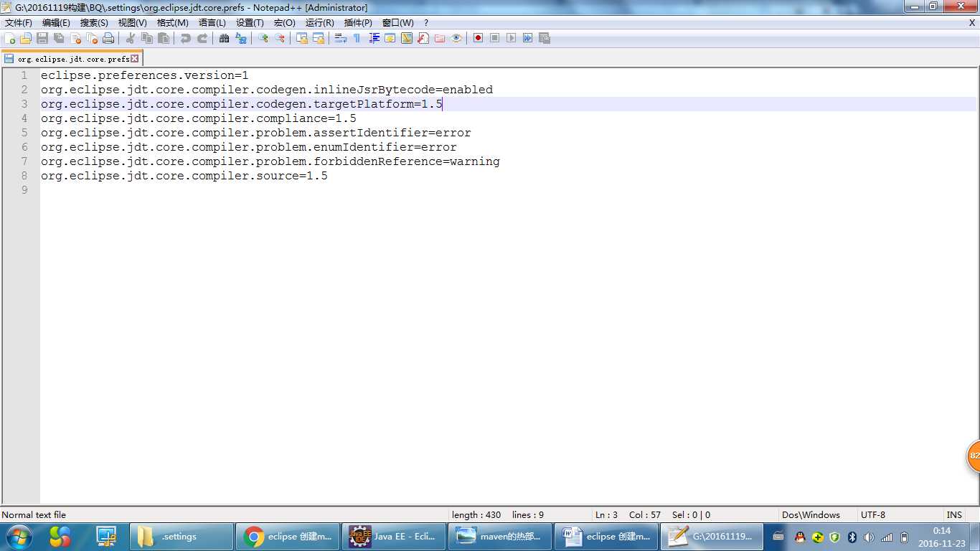Run macro multiple times icon

(x=527, y=38)
